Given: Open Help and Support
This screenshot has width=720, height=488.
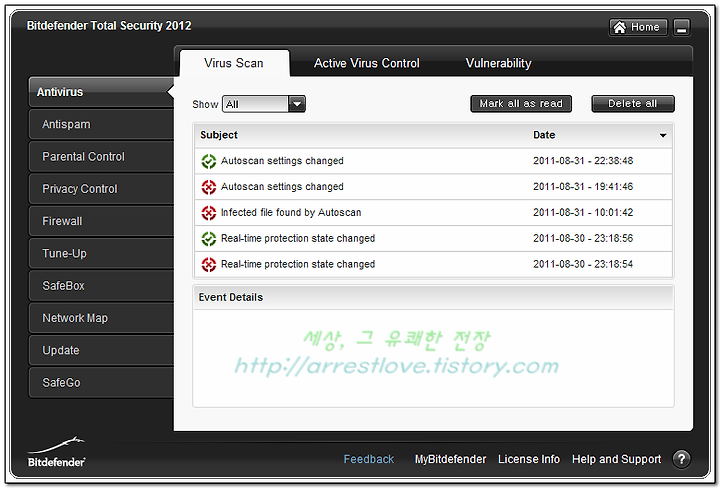Looking at the screenshot, I should pyautogui.click(x=616, y=459).
